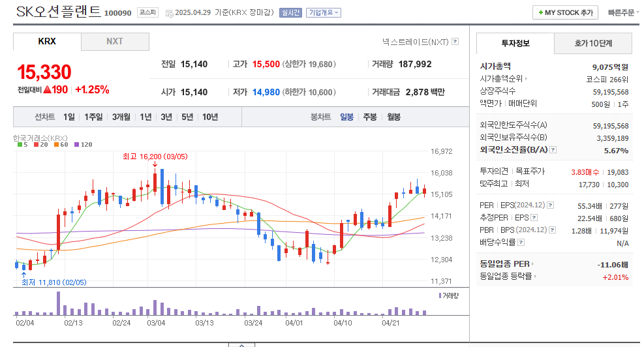Open the 호가10단계 tab
This screenshot has height=347, width=644.
[x=592, y=43]
